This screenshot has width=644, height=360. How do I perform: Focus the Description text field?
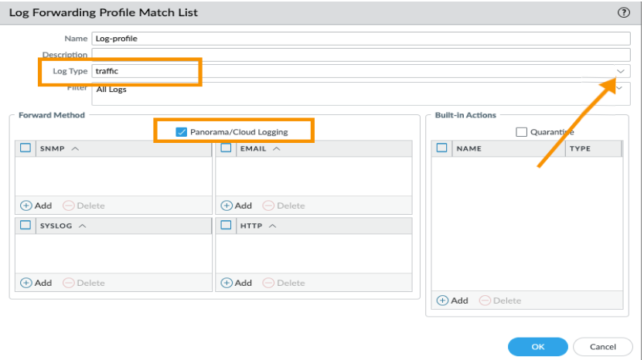tap(361, 54)
